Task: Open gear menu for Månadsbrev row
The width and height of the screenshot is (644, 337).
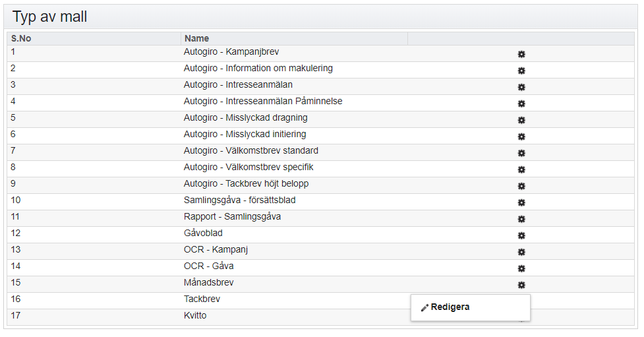Action: (x=521, y=285)
